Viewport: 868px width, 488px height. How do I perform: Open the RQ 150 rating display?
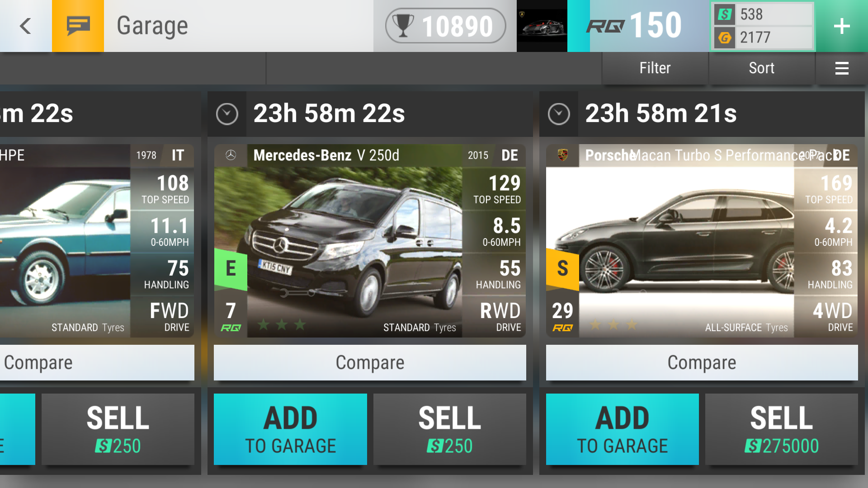tap(635, 26)
